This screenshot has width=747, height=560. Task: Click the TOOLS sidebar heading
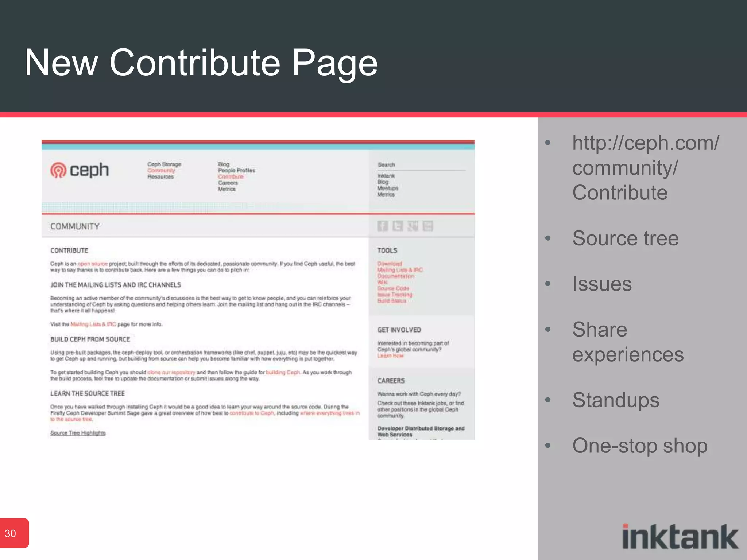[387, 250]
